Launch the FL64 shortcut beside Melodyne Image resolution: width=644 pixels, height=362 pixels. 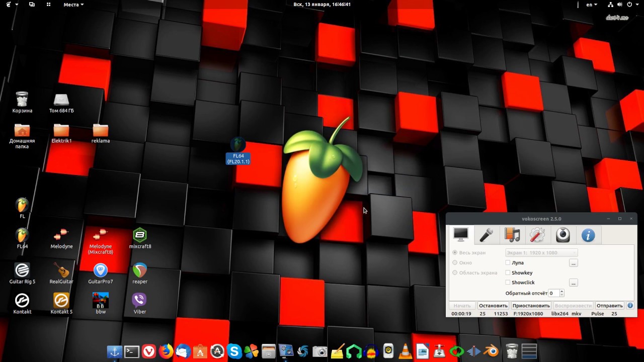[x=22, y=238]
